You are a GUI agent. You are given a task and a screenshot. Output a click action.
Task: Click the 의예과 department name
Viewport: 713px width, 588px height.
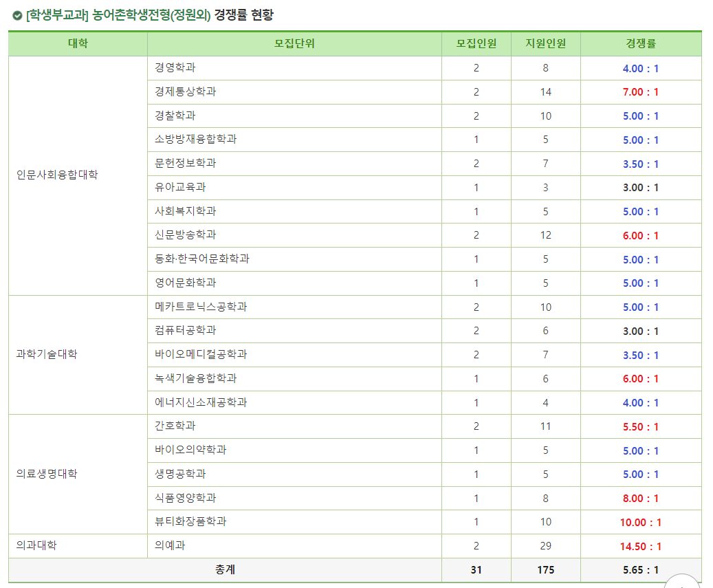click(170, 546)
